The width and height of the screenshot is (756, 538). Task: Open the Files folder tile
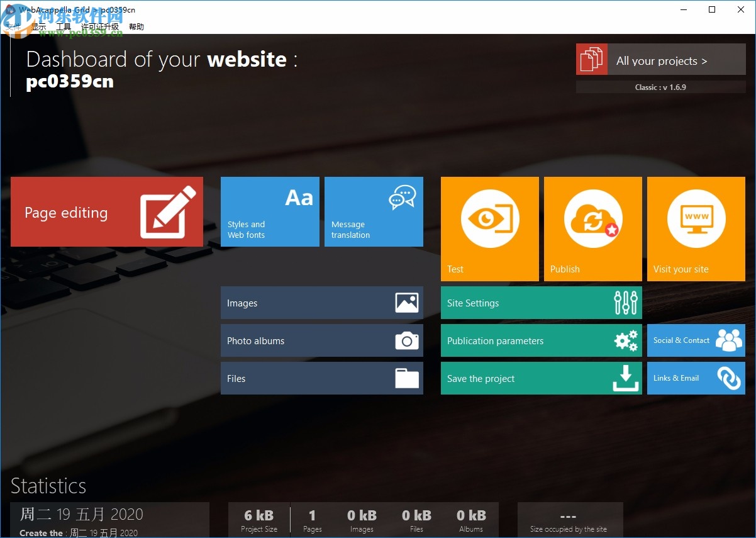pos(322,378)
